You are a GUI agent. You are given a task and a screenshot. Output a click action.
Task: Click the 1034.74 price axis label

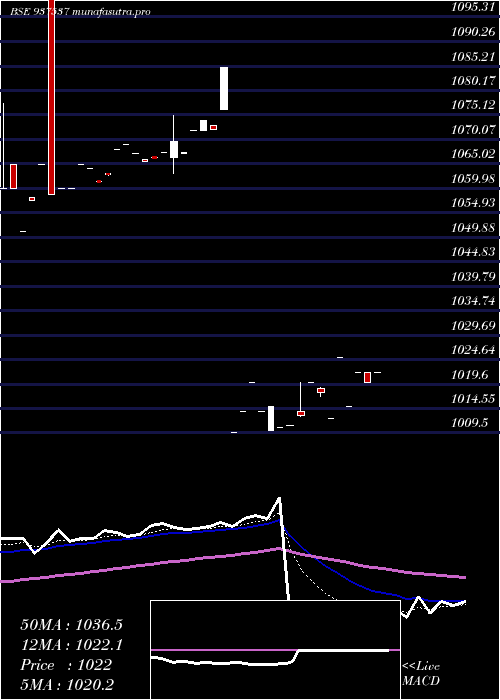click(472, 301)
